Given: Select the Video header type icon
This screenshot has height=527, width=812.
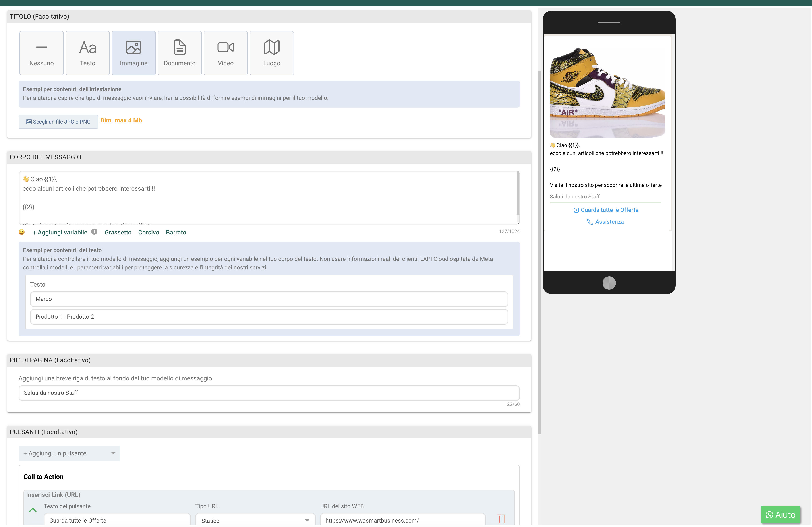Looking at the screenshot, I should point(226,52).
